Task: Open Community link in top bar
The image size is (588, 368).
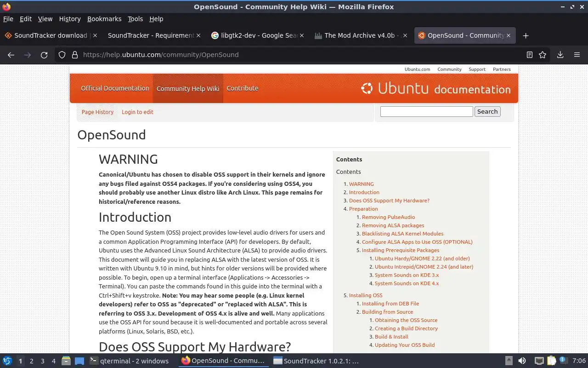Action: tap(449, 69)
